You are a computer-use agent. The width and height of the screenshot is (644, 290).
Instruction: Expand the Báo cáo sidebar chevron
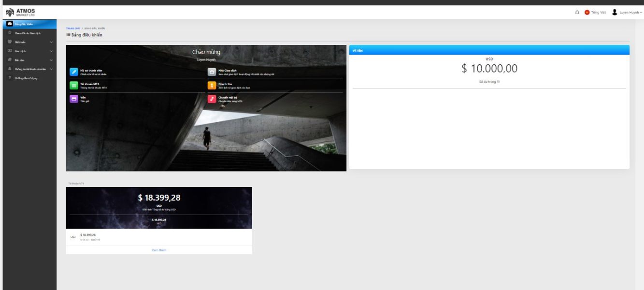[x=51, y=60]
